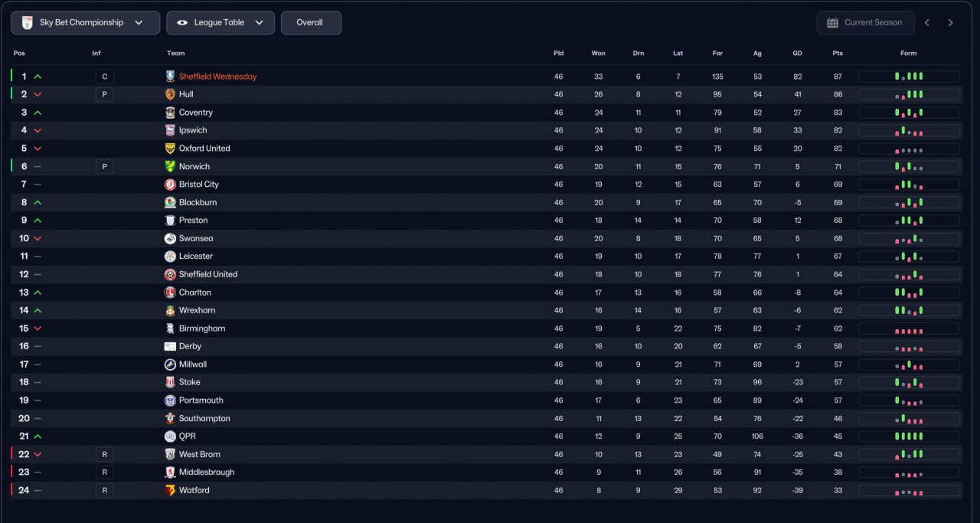Click the C champions badge for Sheffield Wednesday

click(x=105, y=77)
